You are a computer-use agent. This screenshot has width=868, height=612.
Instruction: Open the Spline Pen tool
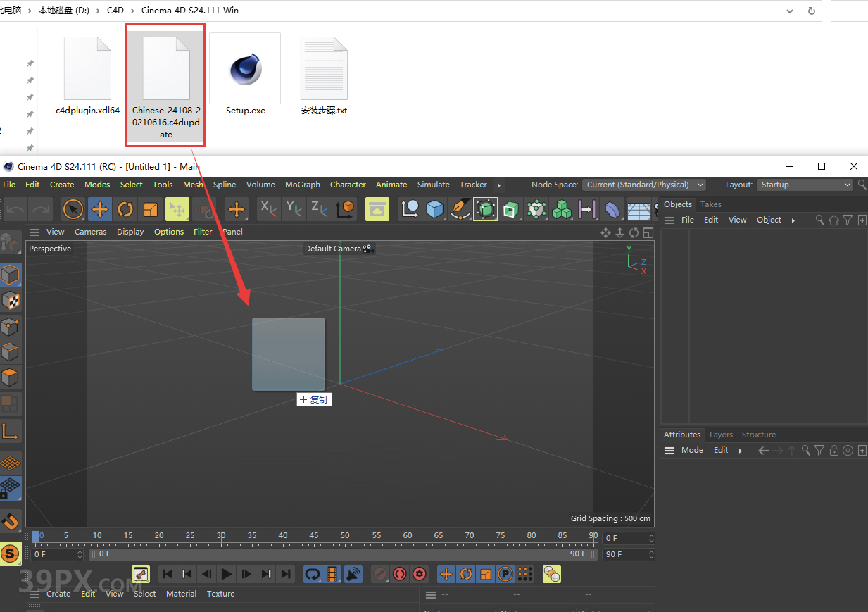[460, 209]
